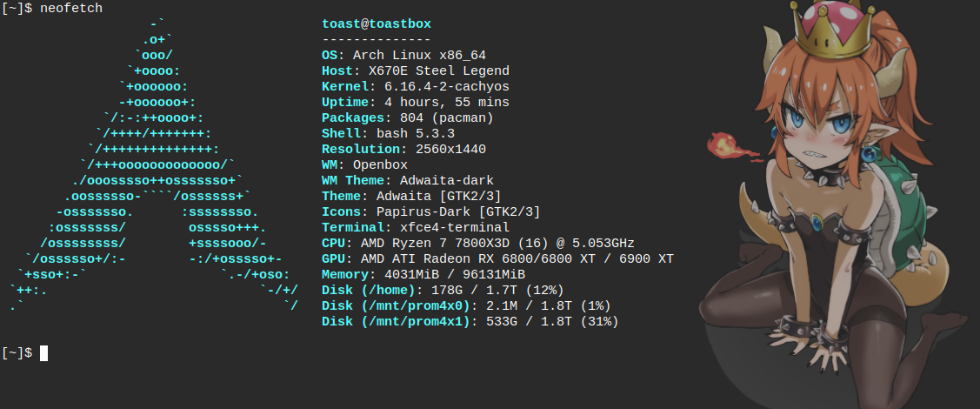This screenshot has width=980, height=409.
Task: Click Memory value "4031MiB / 96131MiB"
Action: pyautogui.click(x=455, y=274)
